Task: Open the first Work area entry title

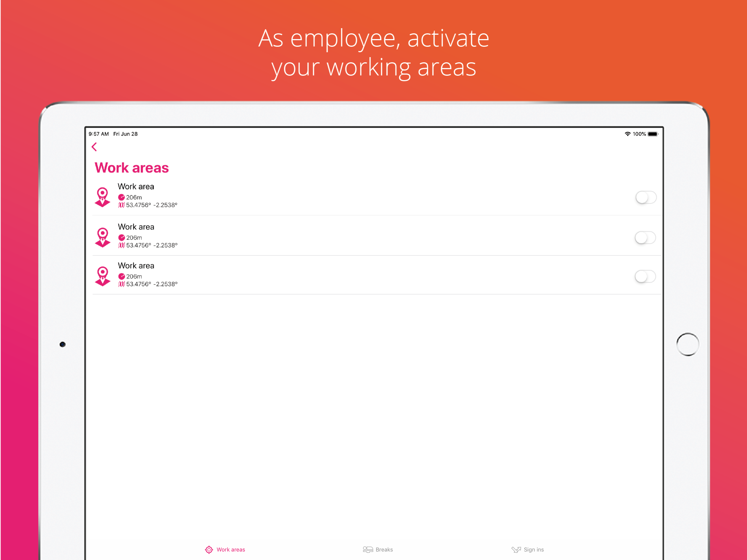Action: (136, 186)
